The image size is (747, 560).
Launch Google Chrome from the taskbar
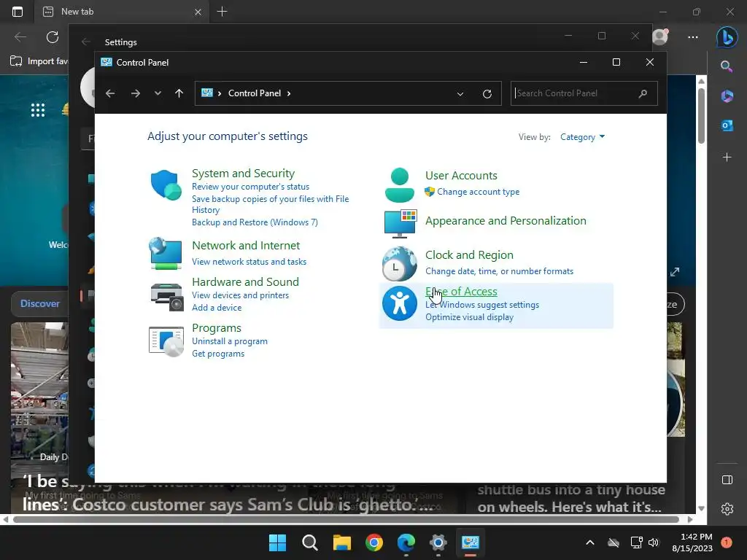(374, 542)
